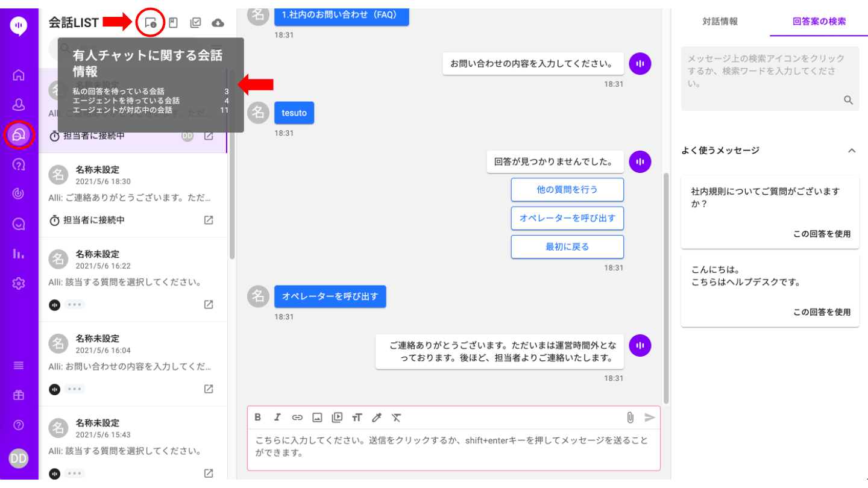Open the DD user avatar at sidebar bottom
Screen dimensions: 868x488
19,458
